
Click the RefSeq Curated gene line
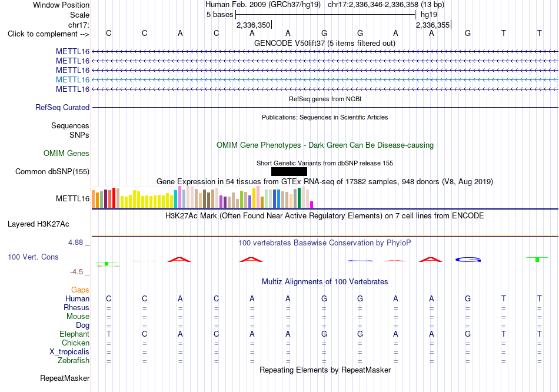(x=325, y=107)
